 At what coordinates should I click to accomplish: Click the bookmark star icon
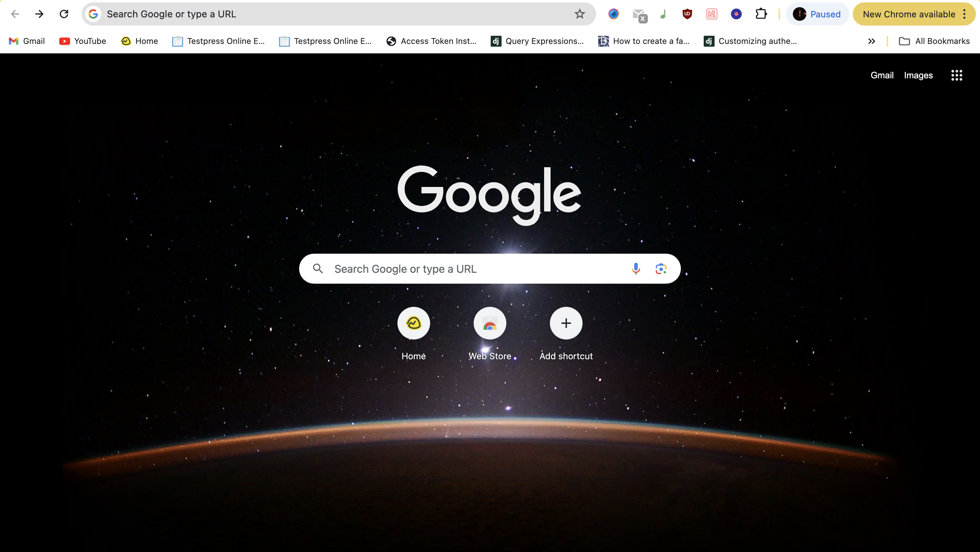579,14
